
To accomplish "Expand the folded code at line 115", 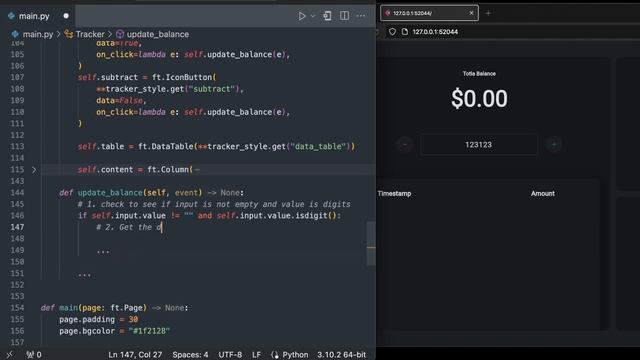I will (34, 169).
